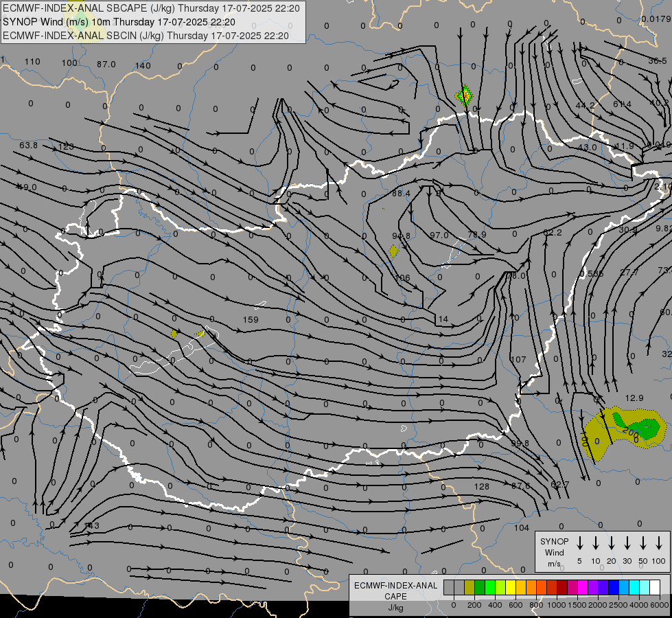Viewport: 672px width, 618px height.
Task: Click the 1000 tick label on the CAPE scale
Action: point(556,605)
